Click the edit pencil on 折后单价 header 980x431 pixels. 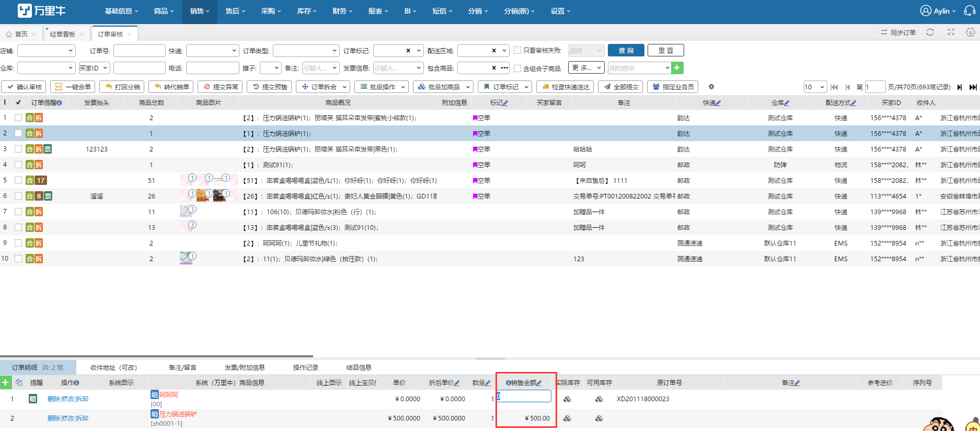[x=457, y=383]
